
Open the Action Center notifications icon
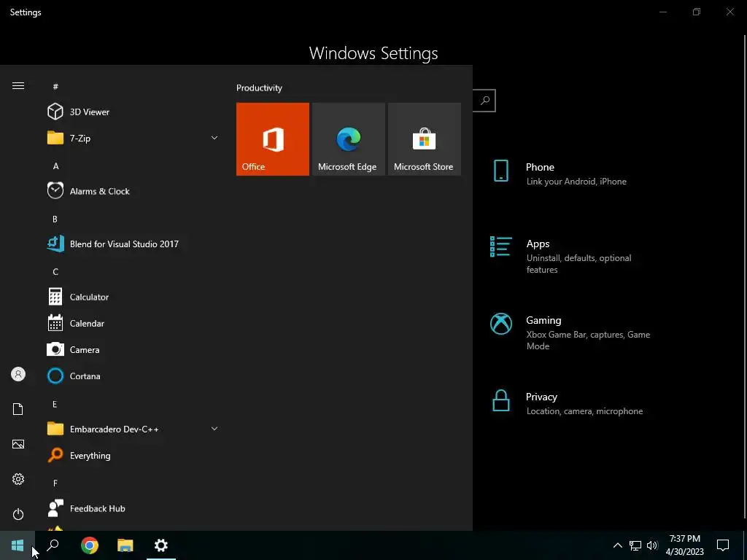[x=723, y=545]
